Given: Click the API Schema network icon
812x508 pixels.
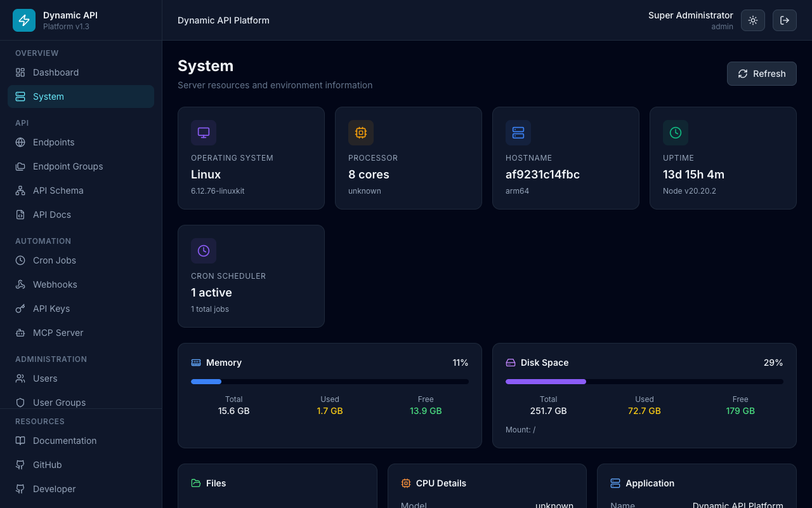Looking at the screenshot, I should point(20,190).
